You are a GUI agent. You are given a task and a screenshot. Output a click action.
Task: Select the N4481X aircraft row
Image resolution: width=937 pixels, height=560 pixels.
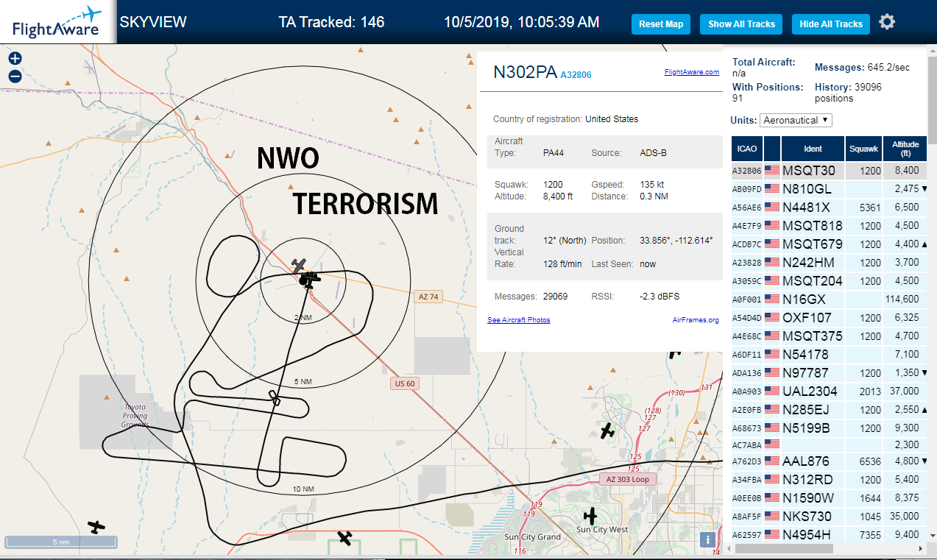tap(829, 208)
